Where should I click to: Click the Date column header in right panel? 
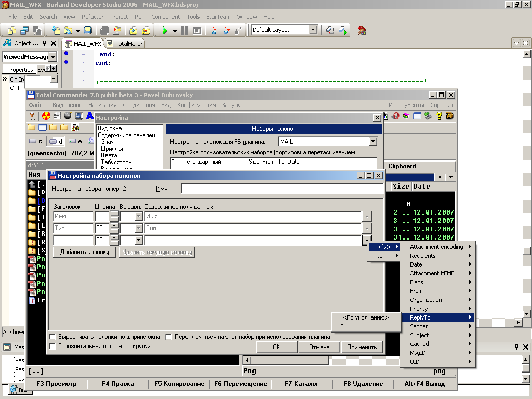pyautogui.click(x=433, y=187)
